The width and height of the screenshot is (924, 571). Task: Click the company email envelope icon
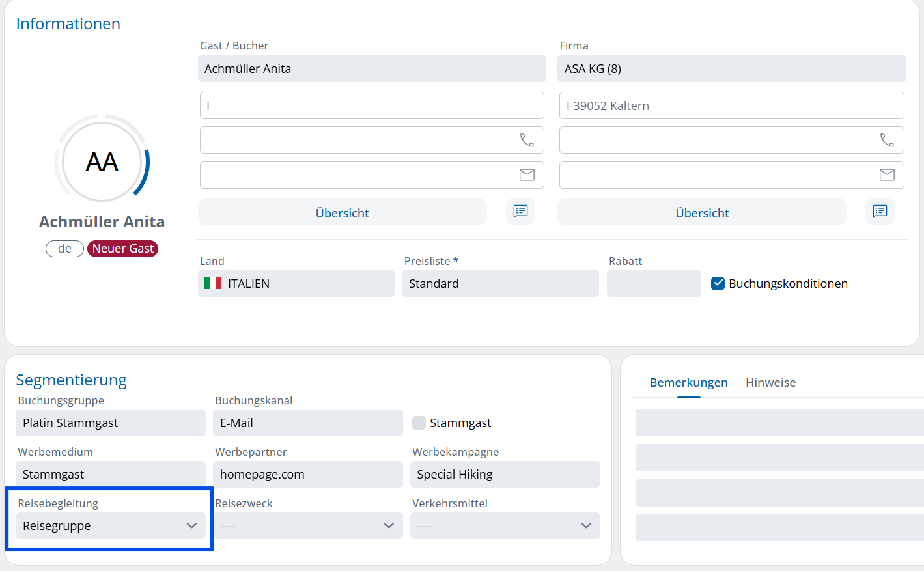coord(887,174)
